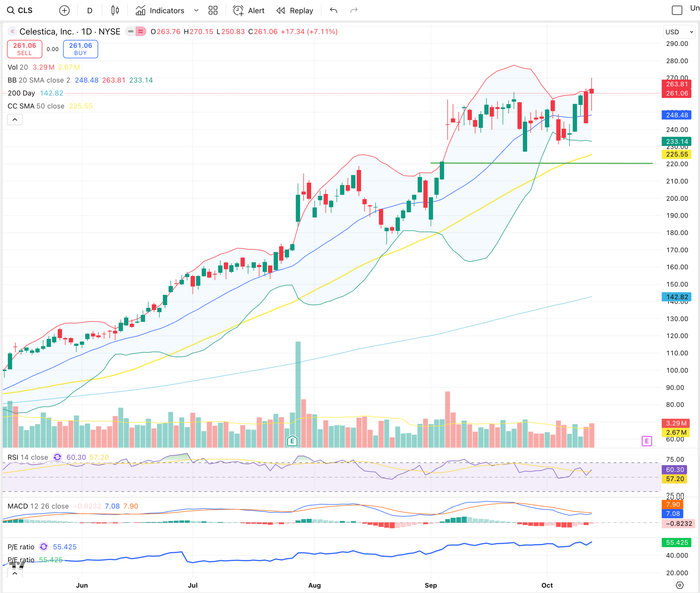This screenshot has width=700, height=593.
Task: Toggle the fullscreen square icon top right
Action: click(677, 11)
